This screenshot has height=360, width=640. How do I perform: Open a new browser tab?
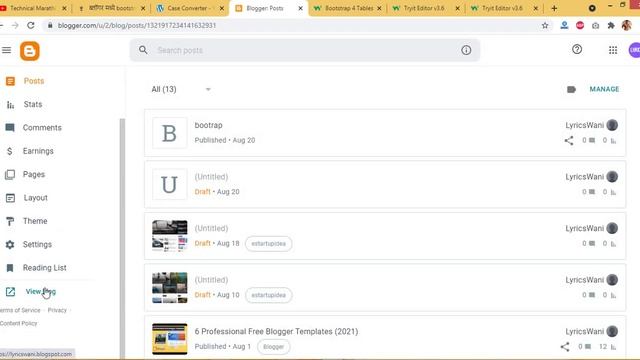pyautogui.click(x=554, y=8)
